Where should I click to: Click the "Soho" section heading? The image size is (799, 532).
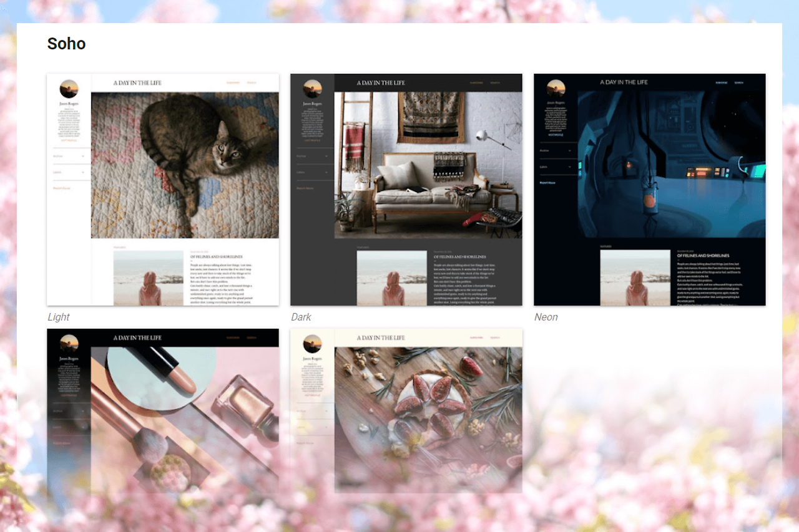67,44
